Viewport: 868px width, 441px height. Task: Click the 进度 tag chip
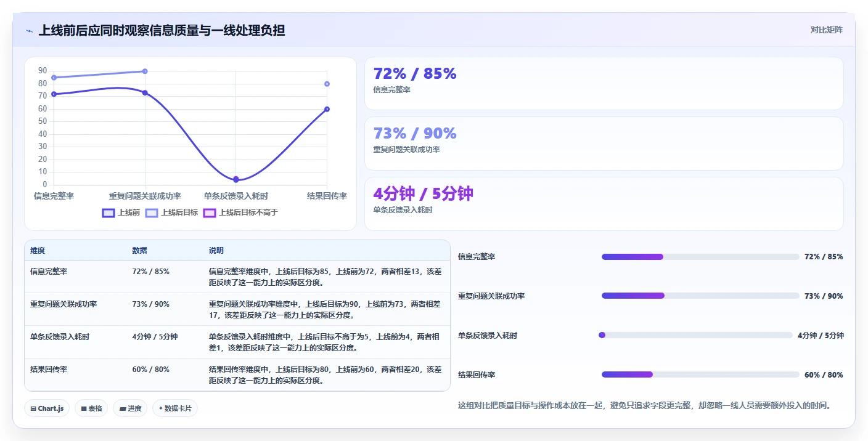click(x=130, y=408)
